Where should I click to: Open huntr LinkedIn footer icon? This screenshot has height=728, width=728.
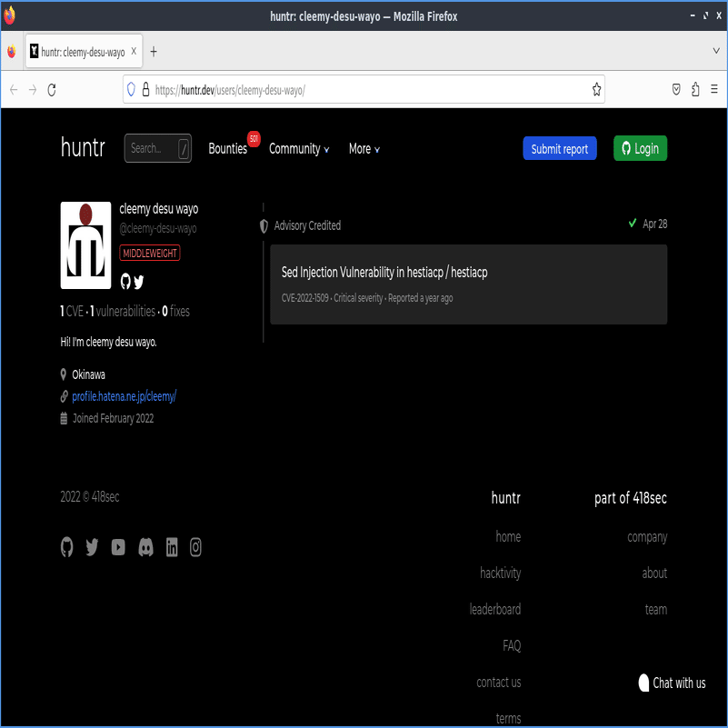click(172, 547)
